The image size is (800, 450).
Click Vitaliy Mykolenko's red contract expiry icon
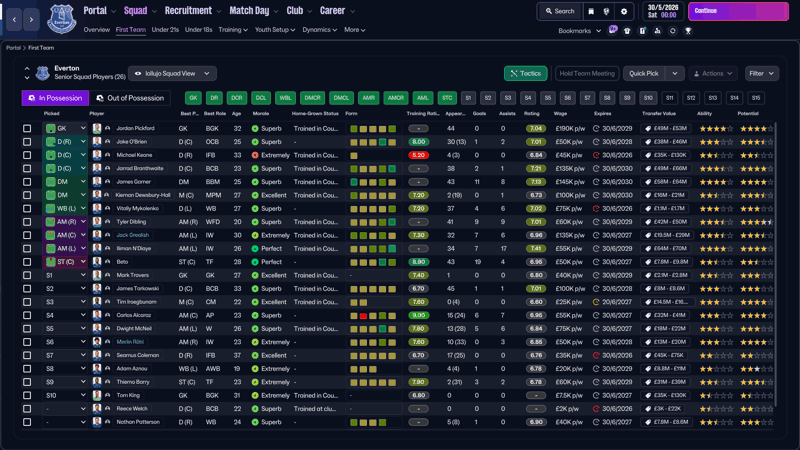point(596,209)
